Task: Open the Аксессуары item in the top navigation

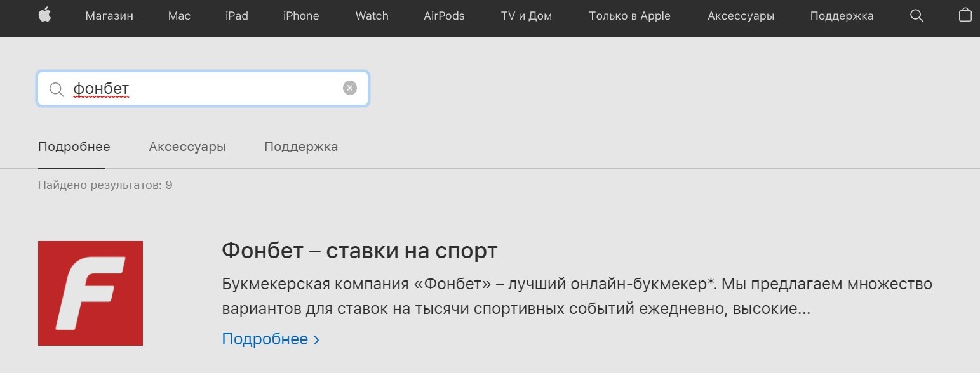Action: (x=741, y=16)
